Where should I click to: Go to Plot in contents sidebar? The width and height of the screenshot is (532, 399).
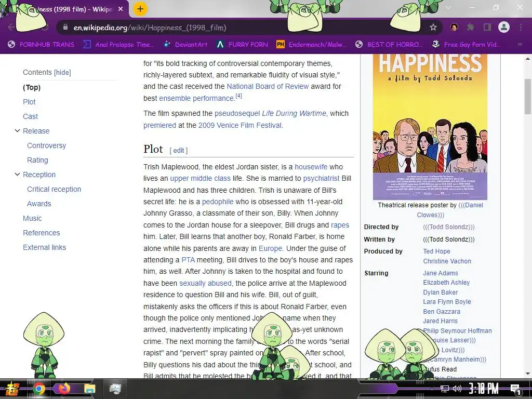(x=29, y=102)
